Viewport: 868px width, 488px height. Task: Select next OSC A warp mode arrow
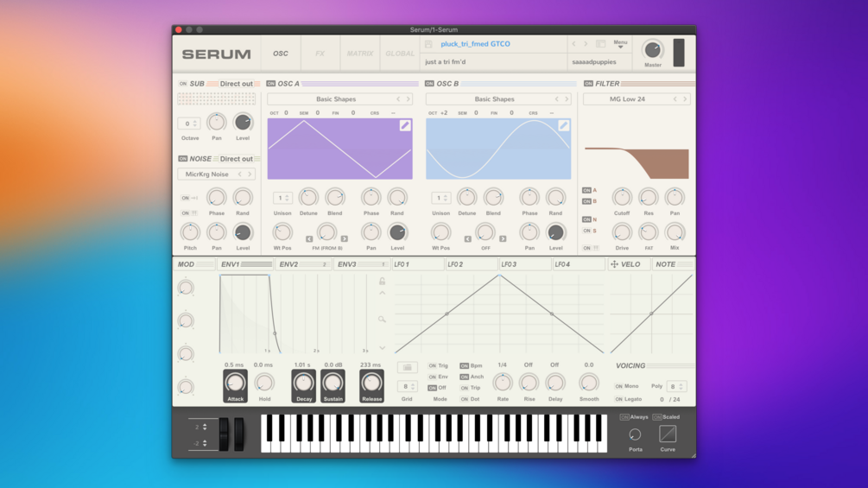pyautogui.click(x=345, y=239)
